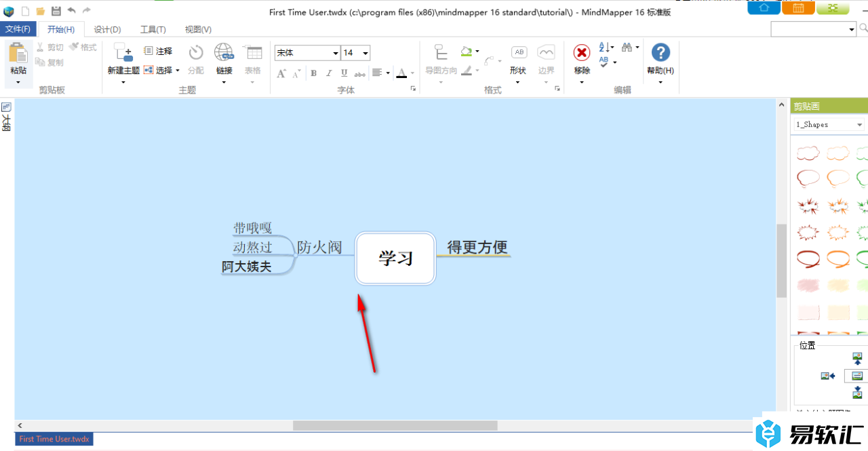The width and height of the screenshot is (868, 451).
Task: Grow font size with the larger A icon
Action: [281, 73]
